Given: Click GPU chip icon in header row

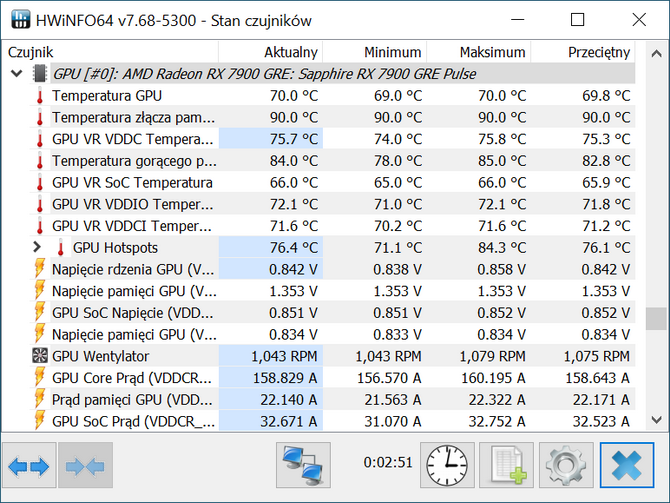Looking at the screenshot, I should pyautogui.click(x=40, y=74).
